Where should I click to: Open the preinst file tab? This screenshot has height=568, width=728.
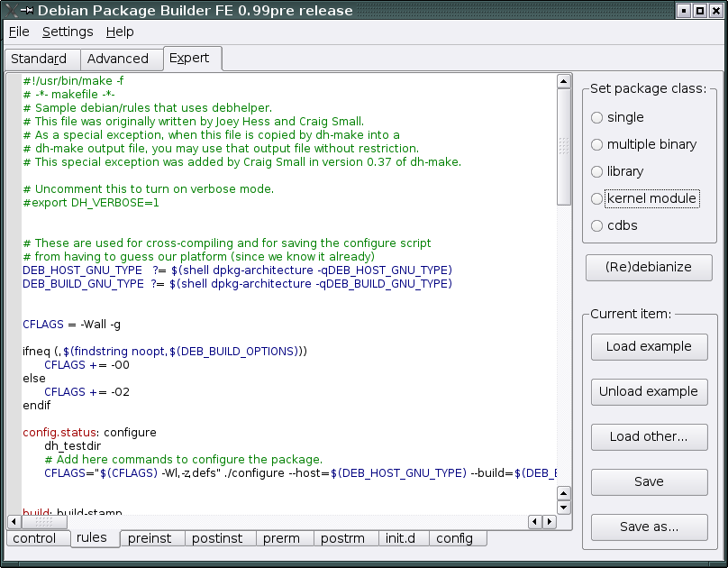(152, 538)
